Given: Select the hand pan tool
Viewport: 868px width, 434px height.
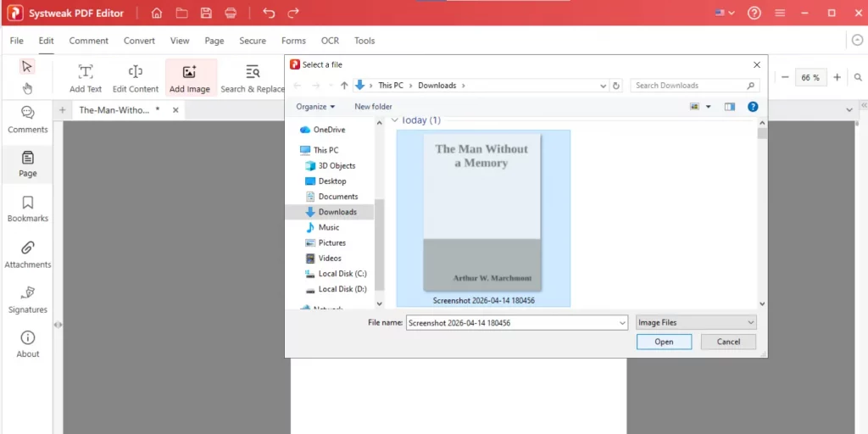Looking at the screenshot, I should tap(27, 87).
